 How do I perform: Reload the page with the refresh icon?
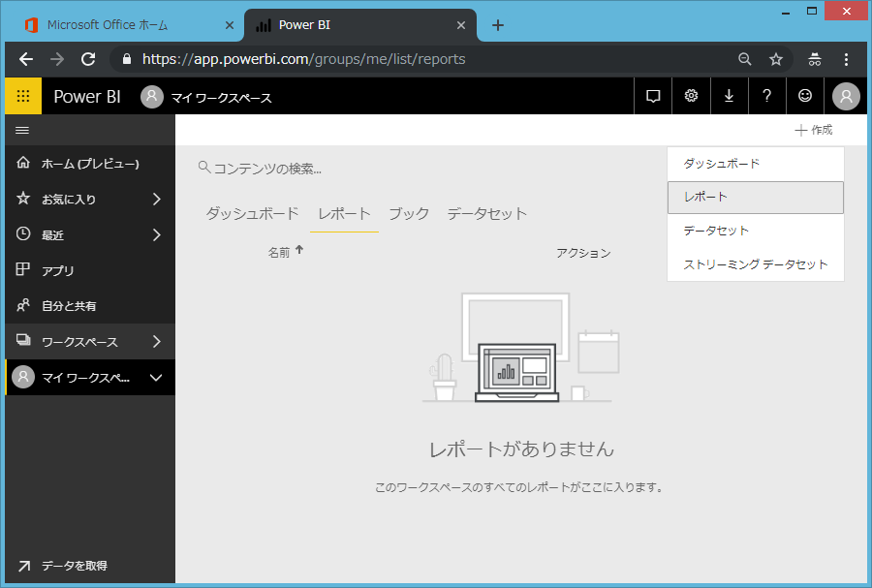[88, 59]
